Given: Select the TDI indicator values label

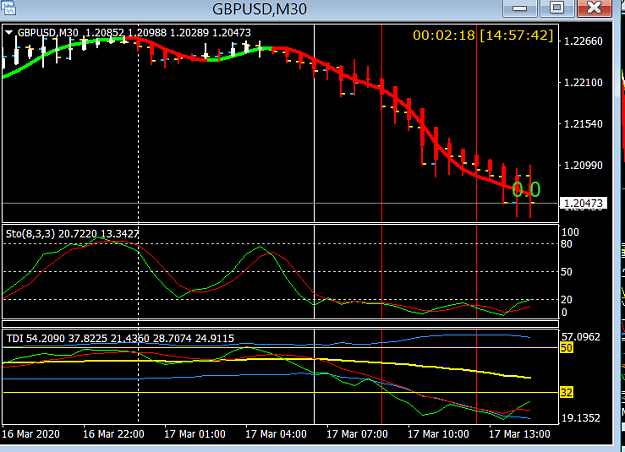Looking at the screenshot, I should pyautogui.click(x=120, y=338).
